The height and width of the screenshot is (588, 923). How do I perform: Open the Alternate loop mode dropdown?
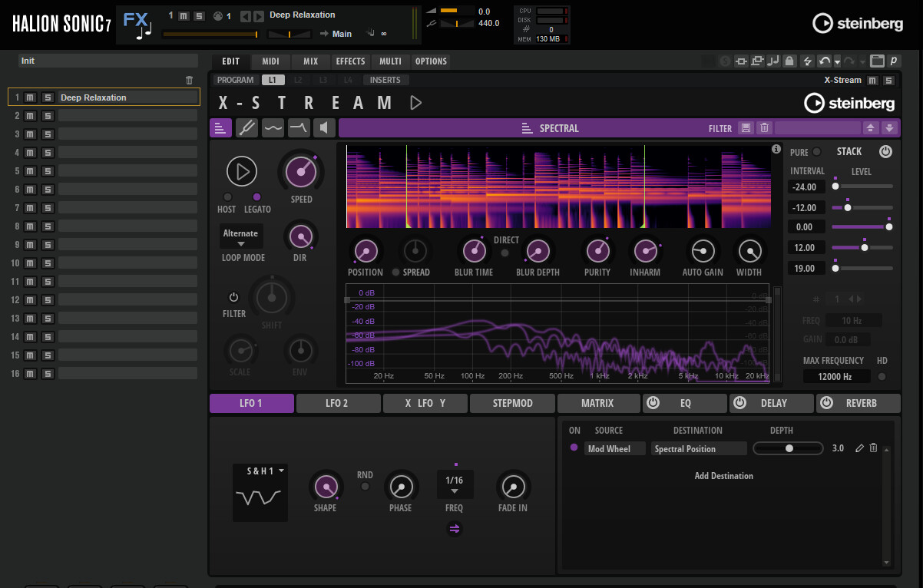pyautogui.click(x=240, y=237)
